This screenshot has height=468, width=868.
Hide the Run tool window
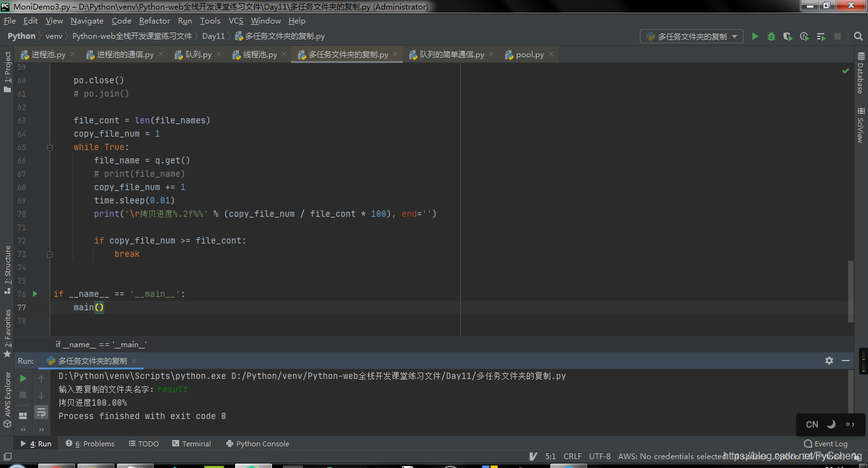pyautogui.click(x=846, y=361)
